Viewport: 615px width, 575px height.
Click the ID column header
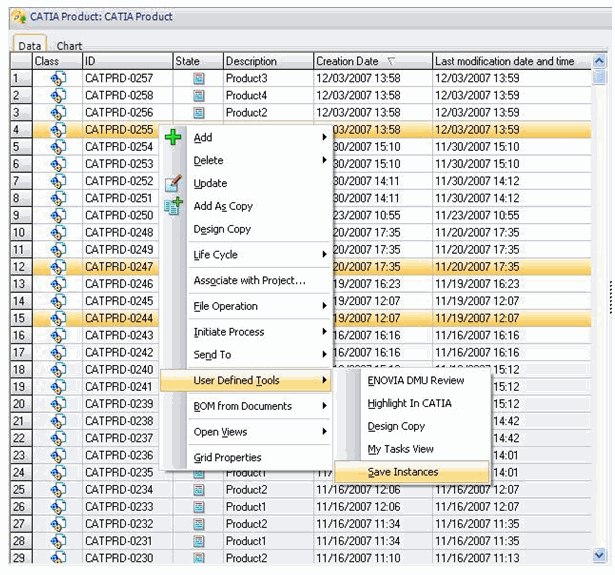pos(126,61)
